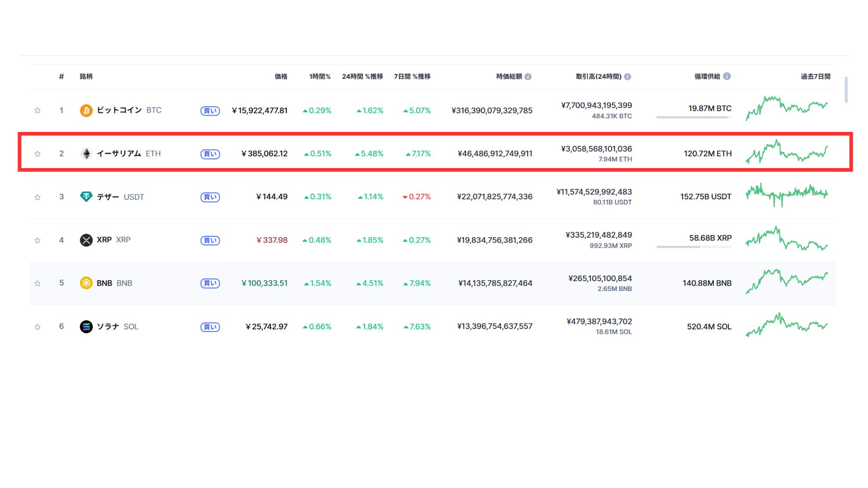Click XRP price ¥337.98
This screenshot has width=868, height=488.
(x=272, y=240)
